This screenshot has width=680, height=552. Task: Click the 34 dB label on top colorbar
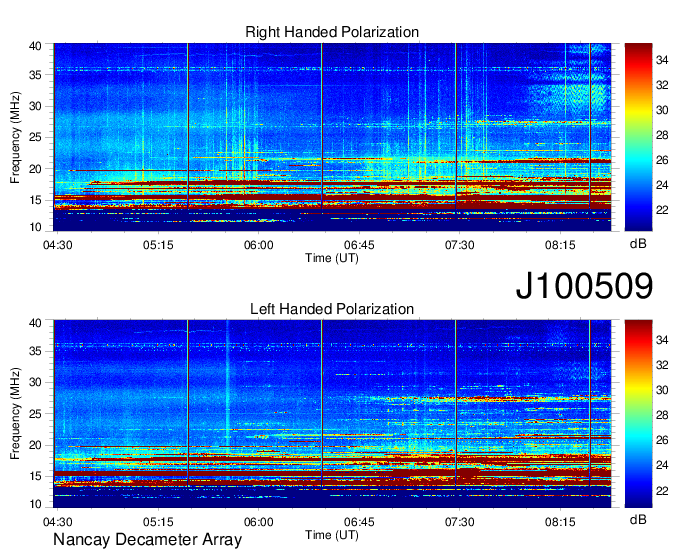[x=662, y=60]
